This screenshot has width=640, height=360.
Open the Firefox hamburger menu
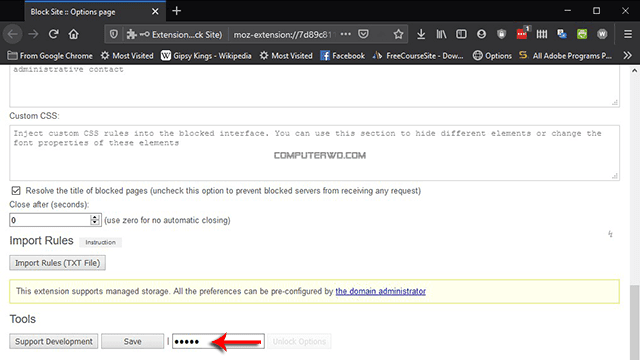pos(628,34)
